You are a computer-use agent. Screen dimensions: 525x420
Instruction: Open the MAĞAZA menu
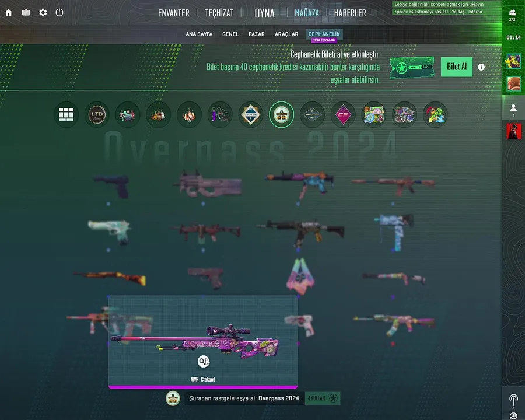pos(307,13)
